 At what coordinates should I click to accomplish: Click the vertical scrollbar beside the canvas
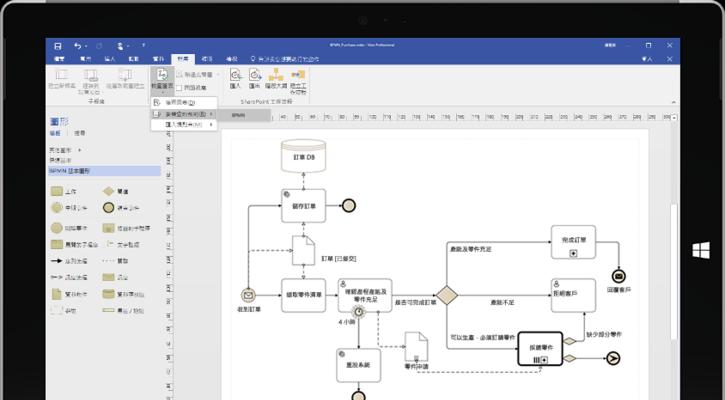point(676,259)
